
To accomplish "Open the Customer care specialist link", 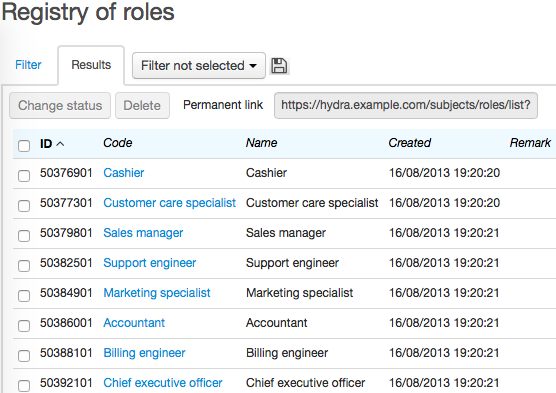I will 169,203.
